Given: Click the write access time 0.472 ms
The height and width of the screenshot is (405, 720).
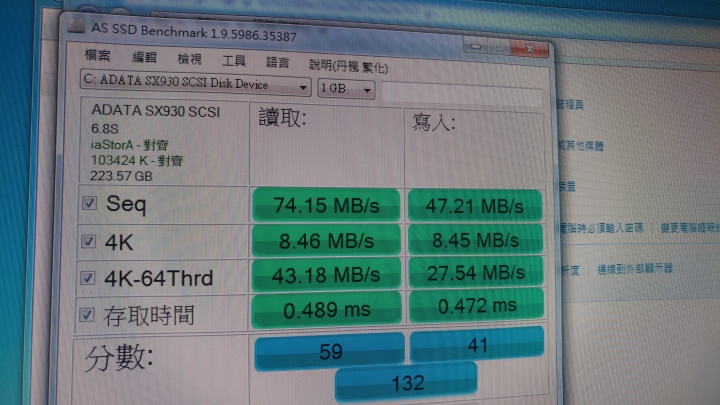Looking at the screenshot, I should [x=477, y=306].
